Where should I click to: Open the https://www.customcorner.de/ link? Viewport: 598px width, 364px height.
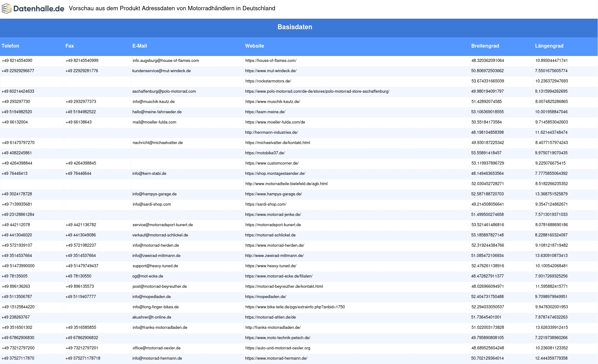coord(272,163)
